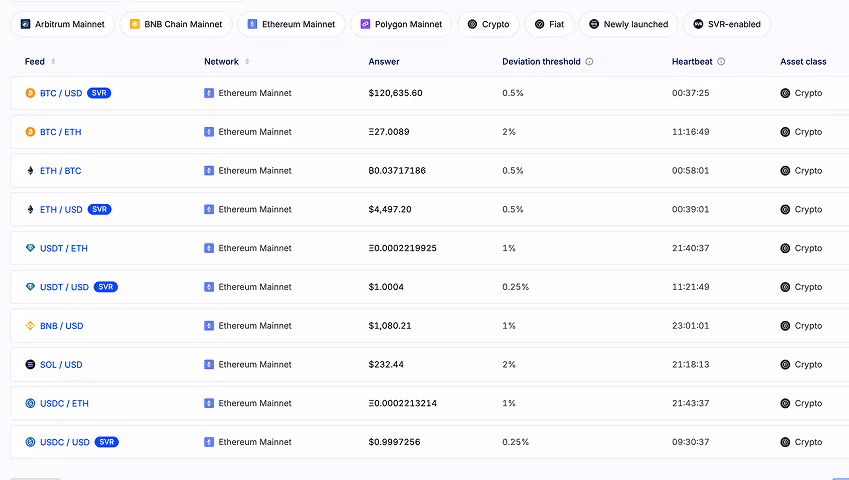Sort table by Feed column arrows
The width and height of the screenshot is (849, 480).
tap(53, 62)
